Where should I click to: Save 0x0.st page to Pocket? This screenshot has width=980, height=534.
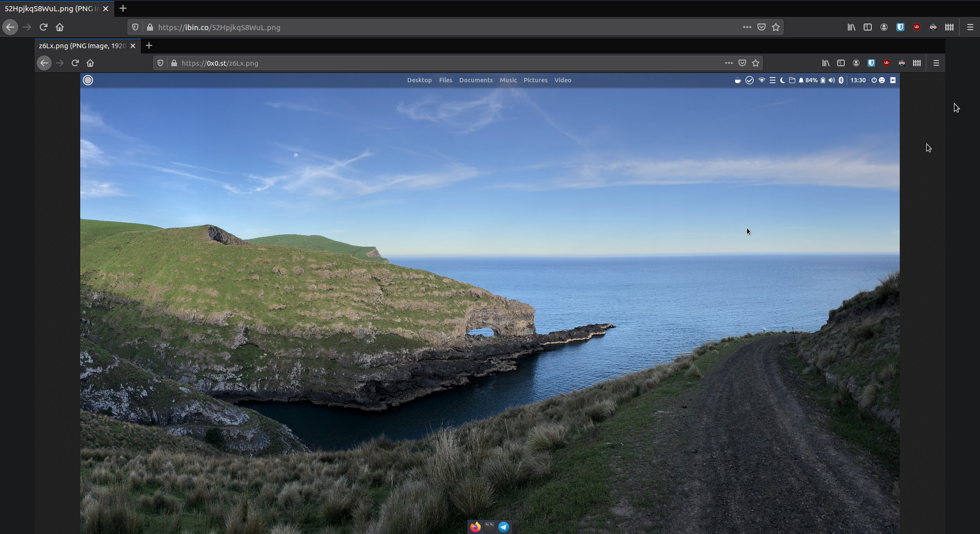743,63
